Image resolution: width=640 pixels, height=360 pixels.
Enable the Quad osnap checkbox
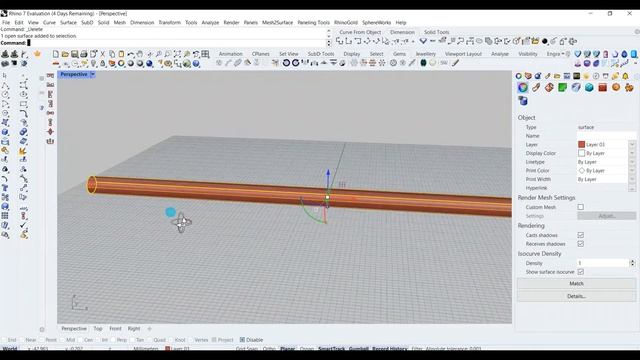(149, 340)
